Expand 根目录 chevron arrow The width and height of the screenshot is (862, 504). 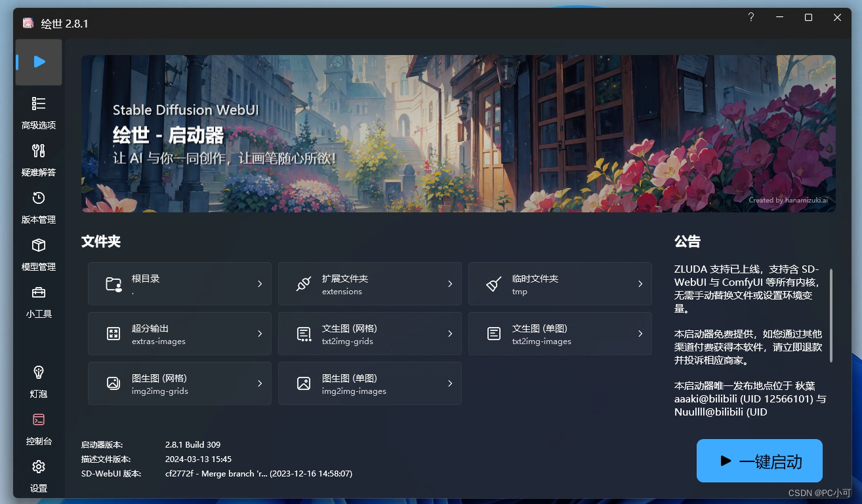pyautogui.click(x=260, y=284)
